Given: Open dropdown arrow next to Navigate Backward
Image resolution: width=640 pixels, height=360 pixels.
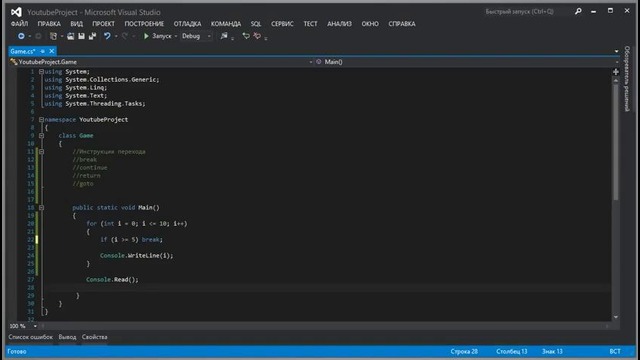Looking at the screenshot, I should (x=29, y=37).
